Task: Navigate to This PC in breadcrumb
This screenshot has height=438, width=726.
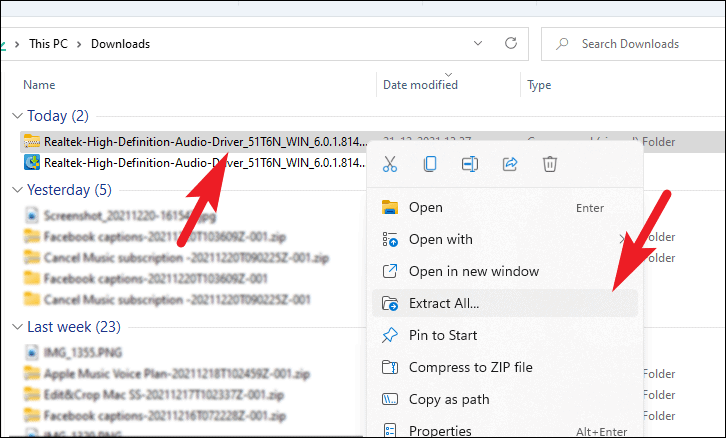Action: coord(48,44)
